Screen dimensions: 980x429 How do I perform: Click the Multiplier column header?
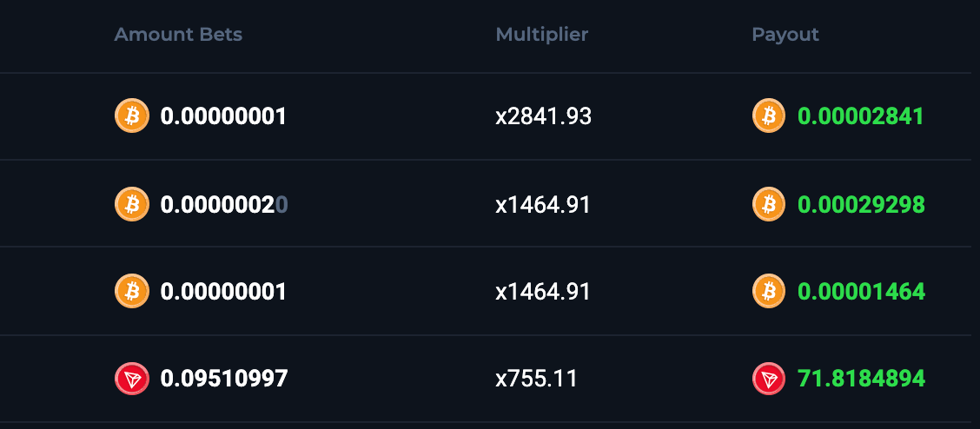[541, 35]
